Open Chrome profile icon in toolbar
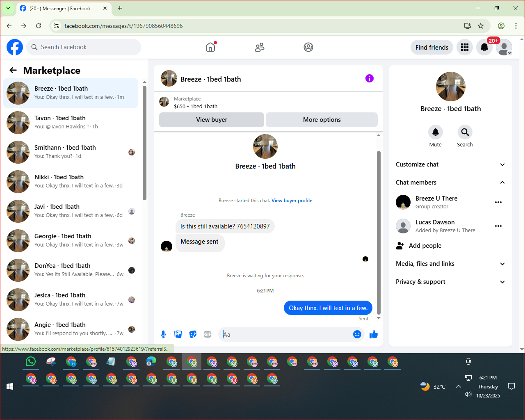This screenshot has height=420, width=525. 501,26
